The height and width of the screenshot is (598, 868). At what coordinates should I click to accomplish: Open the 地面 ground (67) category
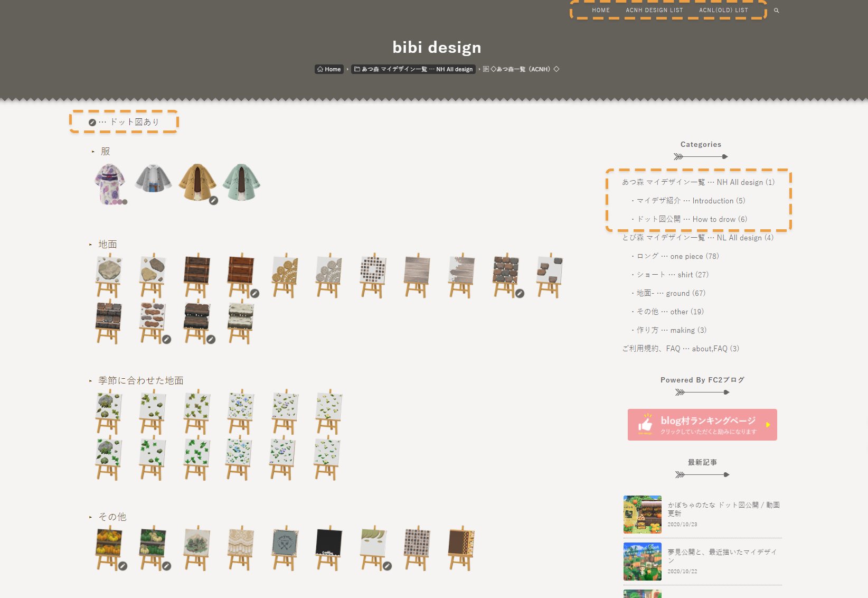[668, 293]
